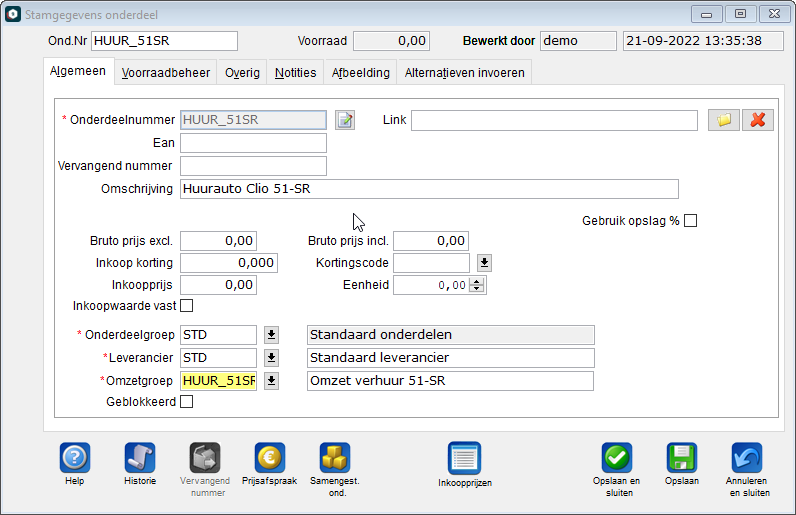Click the highlighted Omzetgroep HUUR_51SR field
This screenshot has height=515, width=796.
click(218, 381)
